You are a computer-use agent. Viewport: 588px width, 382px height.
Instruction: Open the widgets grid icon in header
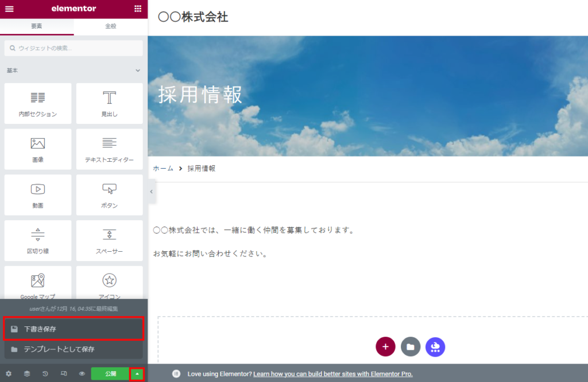coord(138,9)
